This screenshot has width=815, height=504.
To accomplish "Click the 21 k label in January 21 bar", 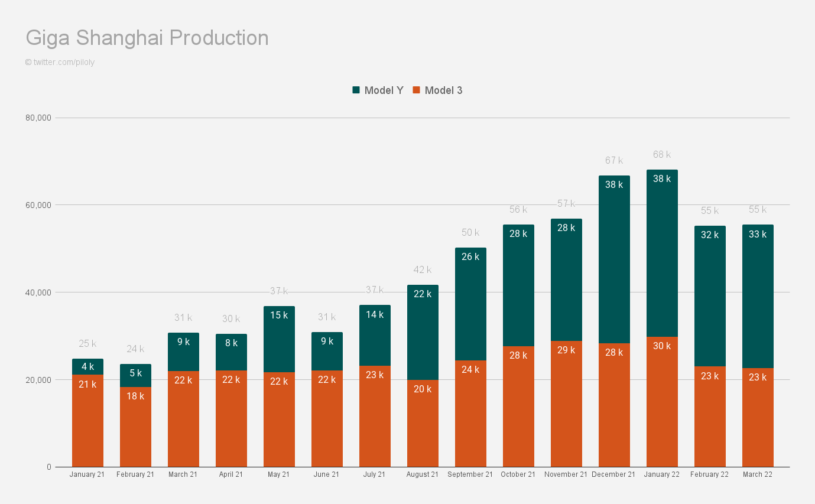I will (x=87, y=385).
